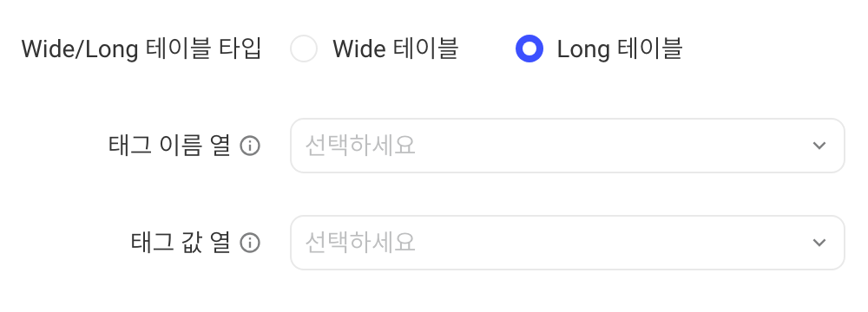Image resolution: width=868 pixels, height=312 pixels.
Task: Click 선택하세요 placeholder in 태그 값 열 field
Action: tap(360, 243)
